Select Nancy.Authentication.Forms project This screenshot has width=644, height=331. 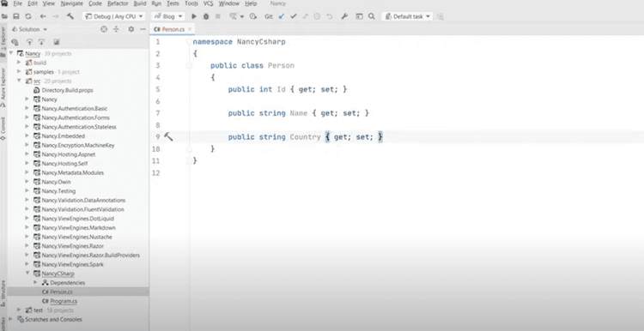click(x=71, y=117)
